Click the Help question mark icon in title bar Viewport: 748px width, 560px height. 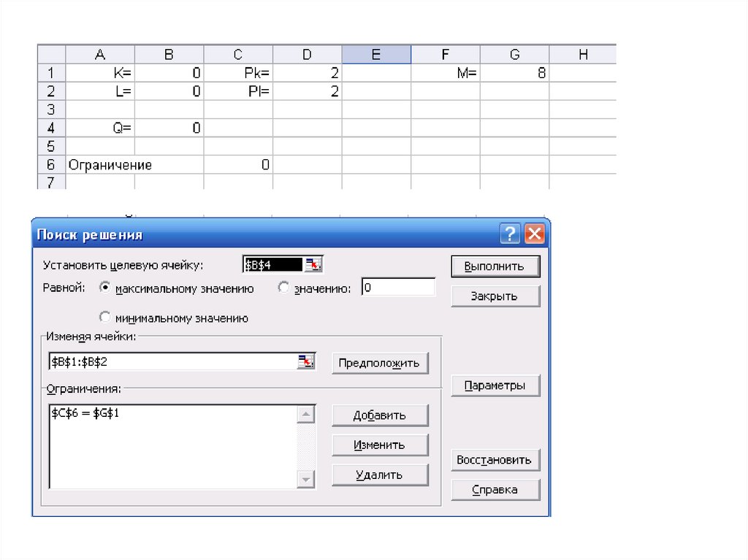[x=510, y=234]
